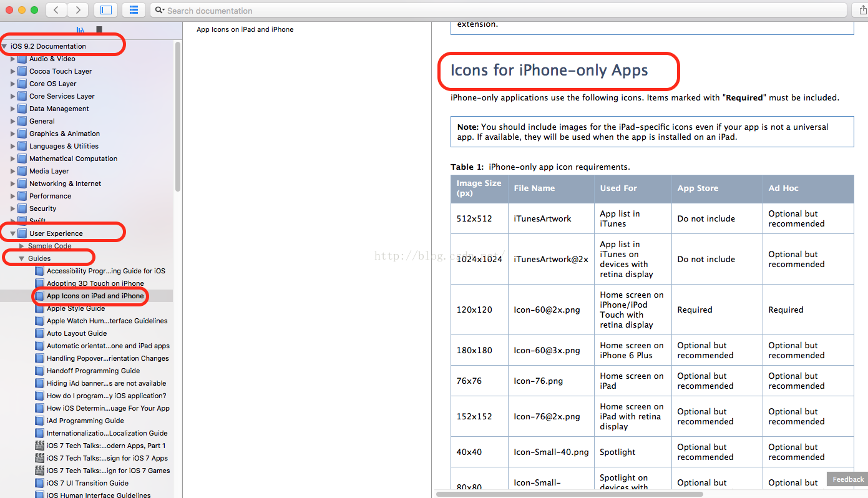Click the book icon beside User Experience

(x=22, y=233)
